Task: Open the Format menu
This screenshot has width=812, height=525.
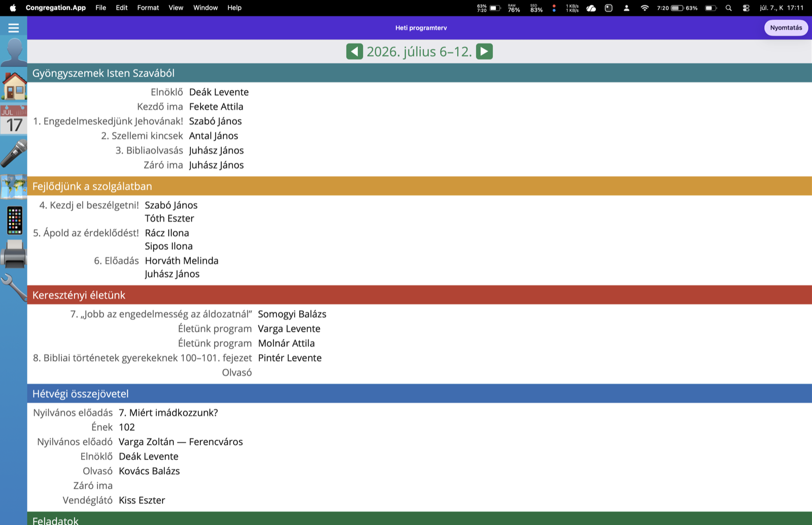Action: tap(148, 8)
